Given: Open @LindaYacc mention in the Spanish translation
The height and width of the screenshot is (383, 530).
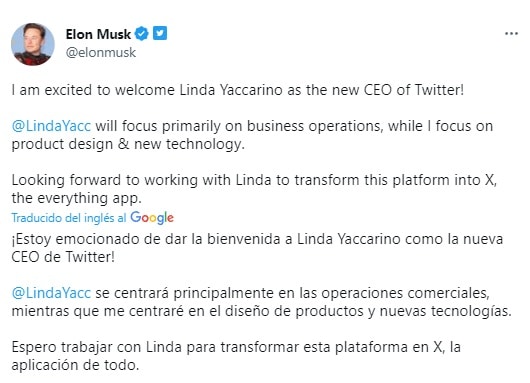Looking at the screenshot, I should point(51,293).
